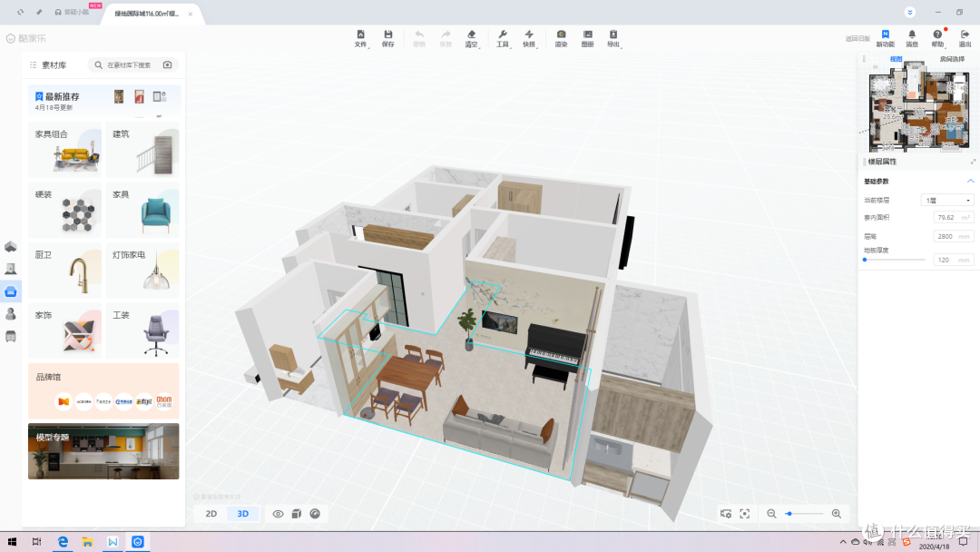Click the 地板厚度 120 mm field

(x=953, y=260)
